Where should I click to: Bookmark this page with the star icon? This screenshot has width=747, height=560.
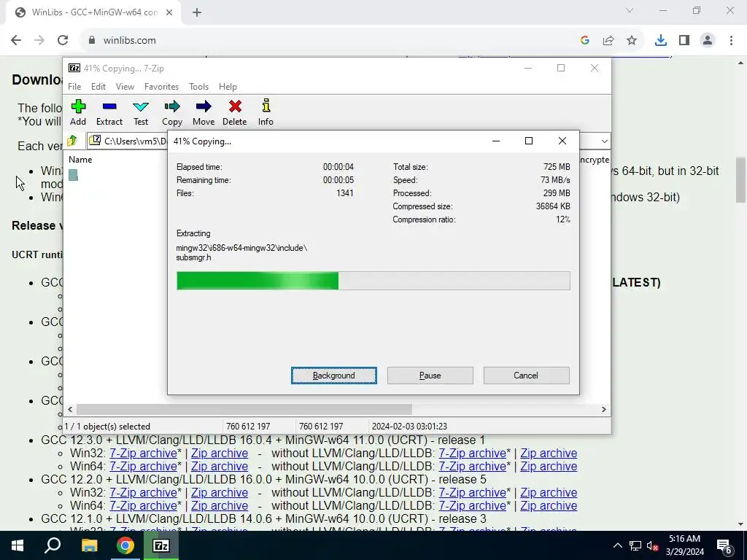click(632, 41)
